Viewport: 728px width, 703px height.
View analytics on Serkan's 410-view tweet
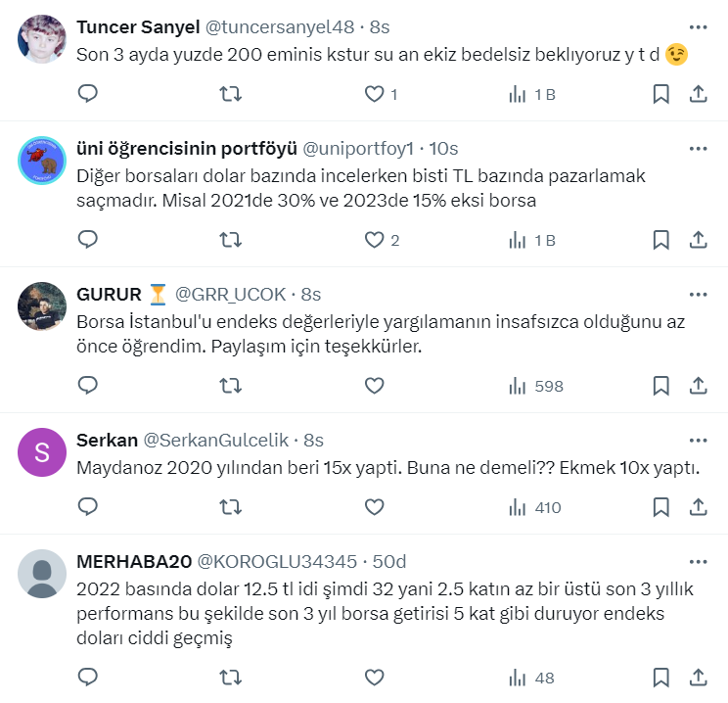click(536, 507)
